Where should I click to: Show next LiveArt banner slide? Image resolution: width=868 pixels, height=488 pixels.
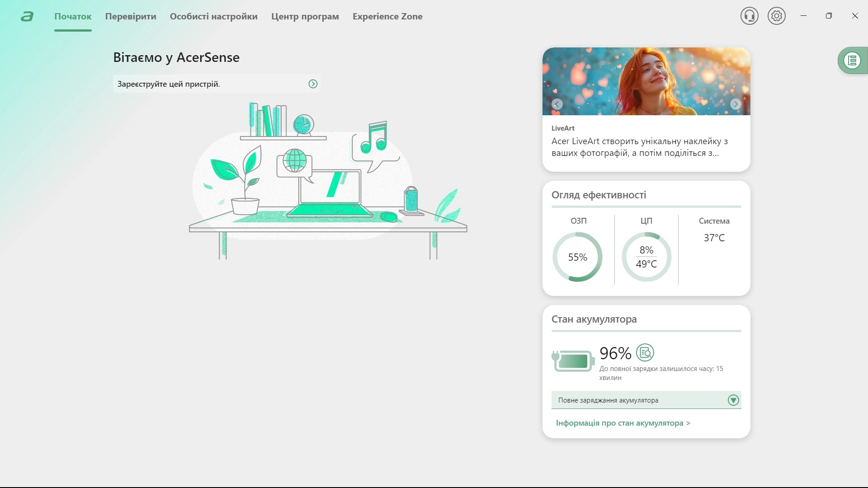(736, 104)
